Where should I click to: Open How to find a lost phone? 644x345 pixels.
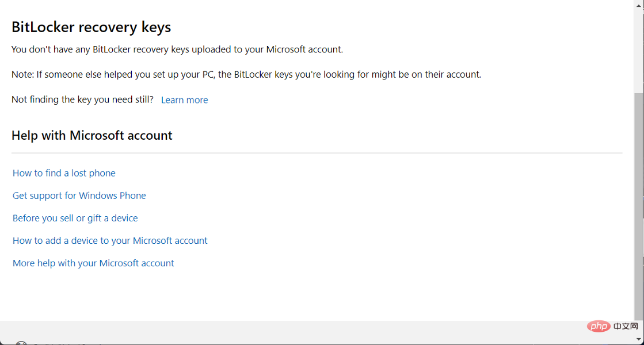pos(64,173)
